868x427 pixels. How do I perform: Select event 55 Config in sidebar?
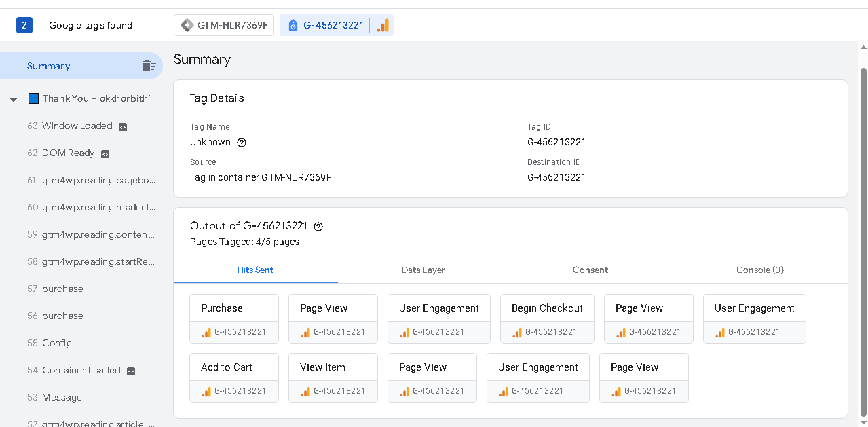(56, 343)
